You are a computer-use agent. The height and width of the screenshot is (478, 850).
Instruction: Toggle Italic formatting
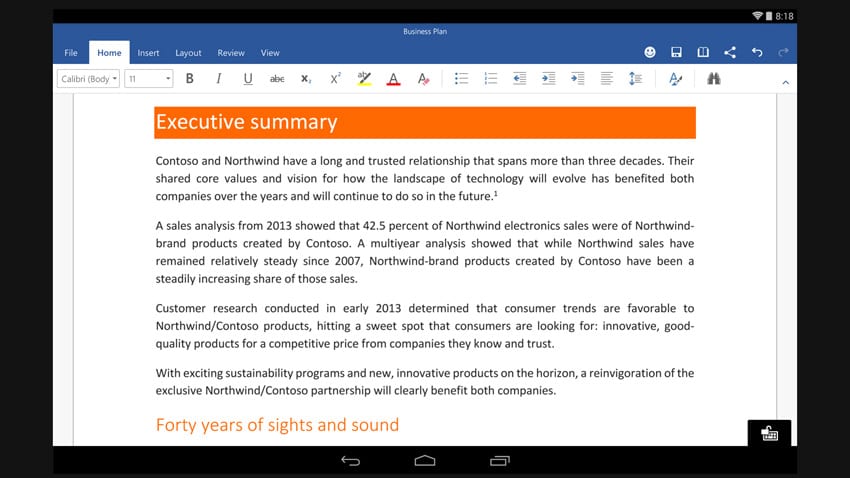[218, 79]
